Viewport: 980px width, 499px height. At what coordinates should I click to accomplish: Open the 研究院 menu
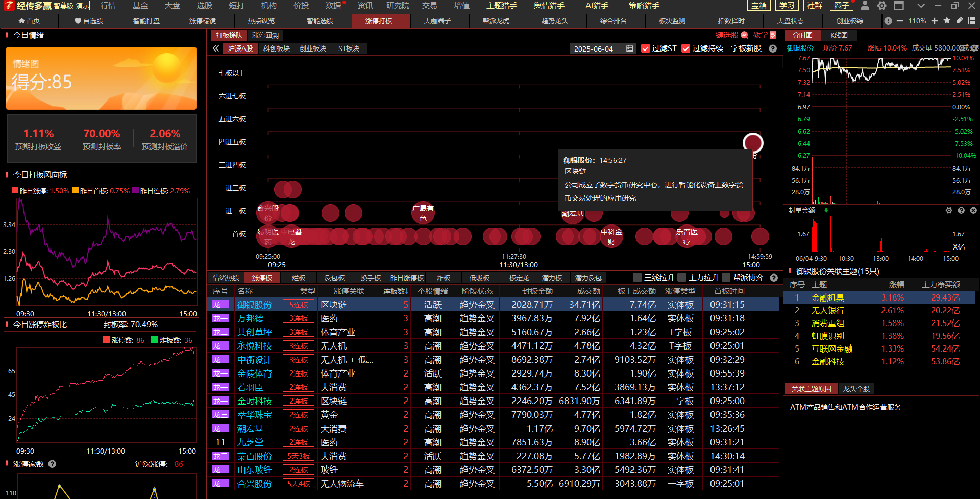398,6
